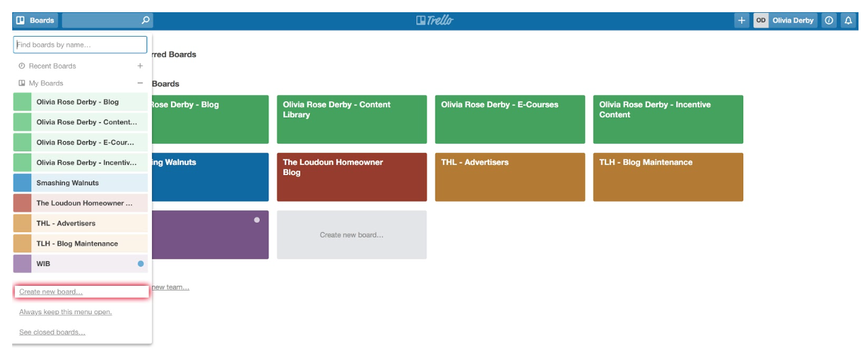Open Olivia Rose Derby - Incentive Content tile

tap(668, 119)
